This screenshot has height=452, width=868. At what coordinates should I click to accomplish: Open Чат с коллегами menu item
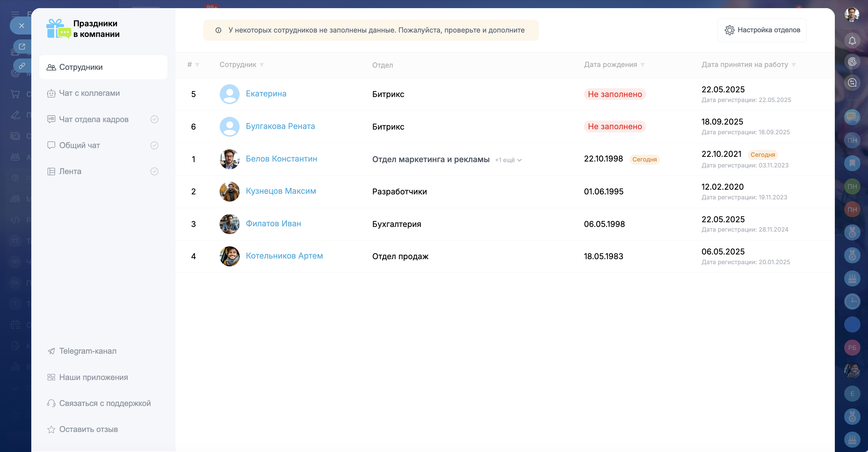point(89,93)
